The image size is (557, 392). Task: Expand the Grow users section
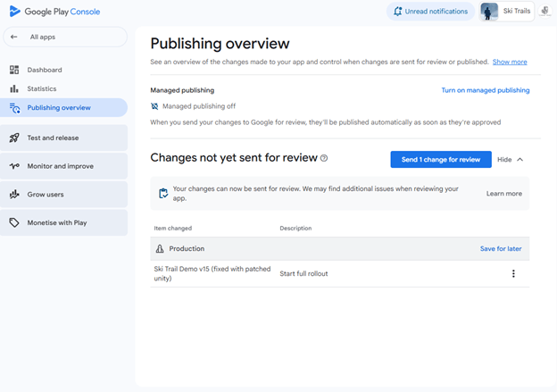[46, 194]
